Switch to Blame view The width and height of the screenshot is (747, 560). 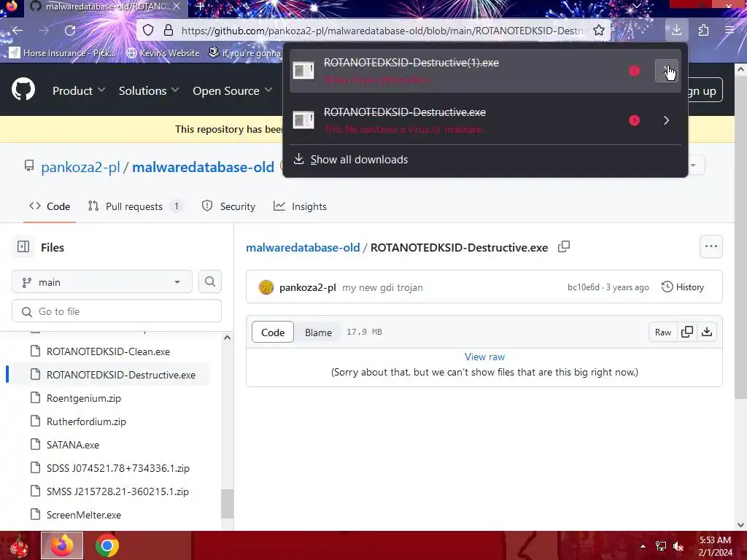click(x=318, y=332)
